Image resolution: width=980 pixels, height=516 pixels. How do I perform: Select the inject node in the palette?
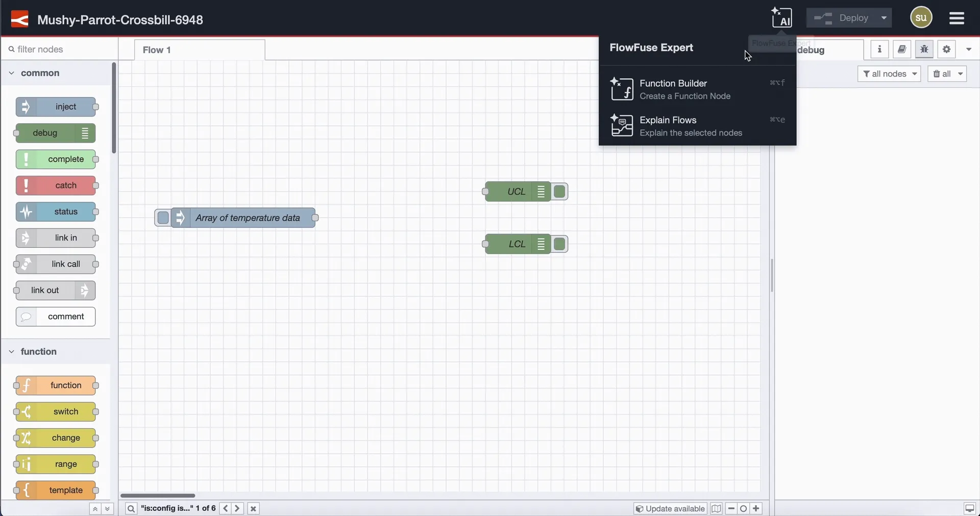tap(57, 107)
